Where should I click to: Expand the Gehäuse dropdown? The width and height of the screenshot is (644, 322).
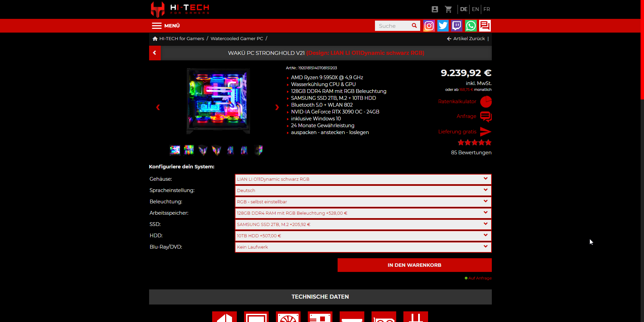pyautogui.click(x=363, y=179)
